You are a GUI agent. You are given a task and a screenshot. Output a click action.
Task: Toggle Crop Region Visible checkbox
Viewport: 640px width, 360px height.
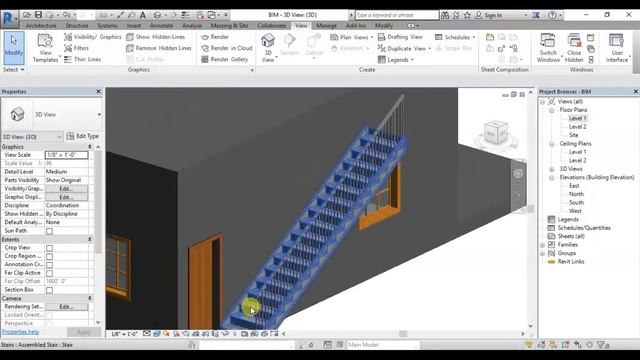[x=49, y=256]
